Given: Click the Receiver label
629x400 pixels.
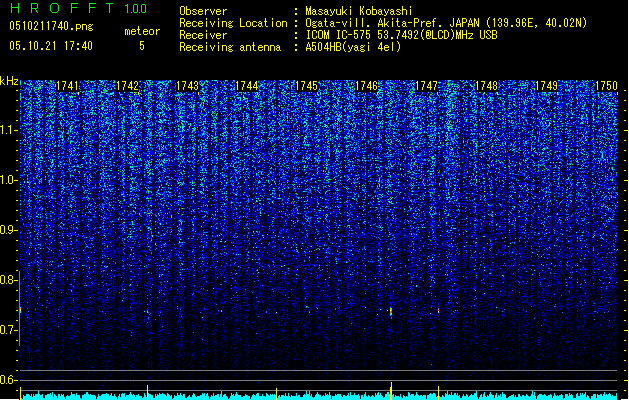Looking at the screenshot, I should [203, 35].
